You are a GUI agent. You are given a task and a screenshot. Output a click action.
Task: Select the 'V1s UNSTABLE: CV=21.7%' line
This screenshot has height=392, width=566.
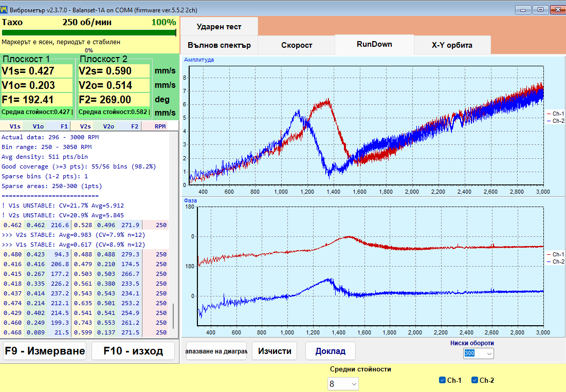[x=63, y=206]
